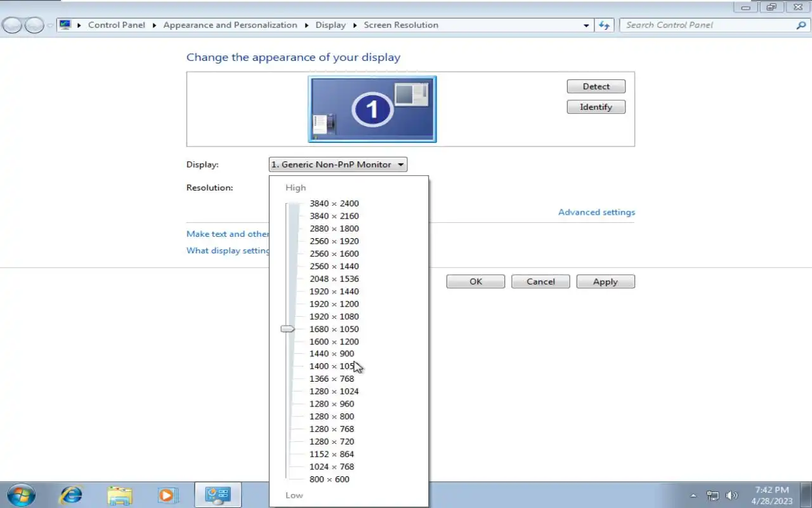This screenshot has width=812, height=508.
Task: Open the Advanced settings link
Action: click(596, 212)
